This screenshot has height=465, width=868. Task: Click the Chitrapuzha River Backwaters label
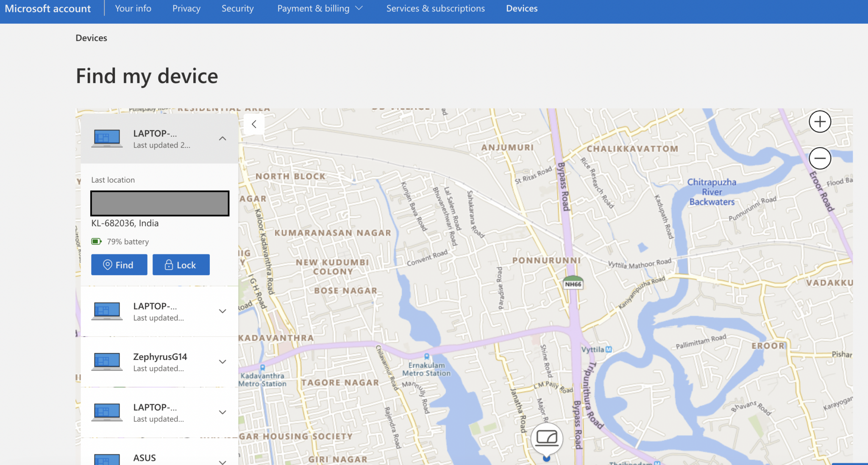[x=712, y=192]
